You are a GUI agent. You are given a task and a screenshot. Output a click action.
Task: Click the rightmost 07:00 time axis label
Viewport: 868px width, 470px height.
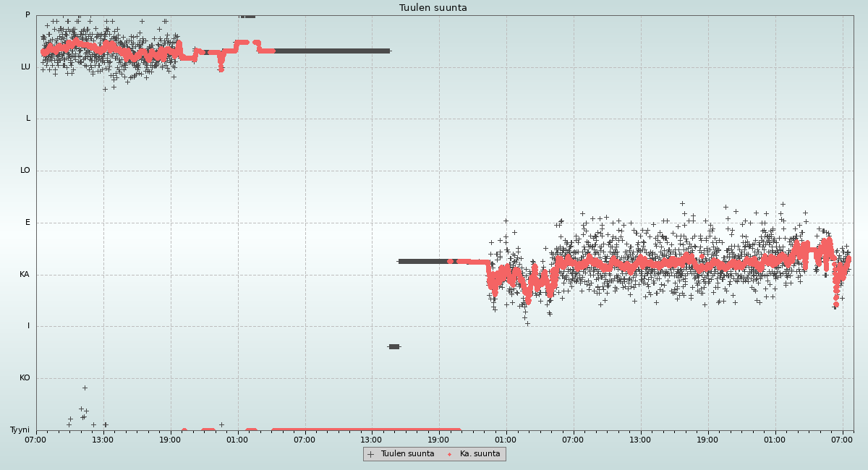[x=842, y=439]
